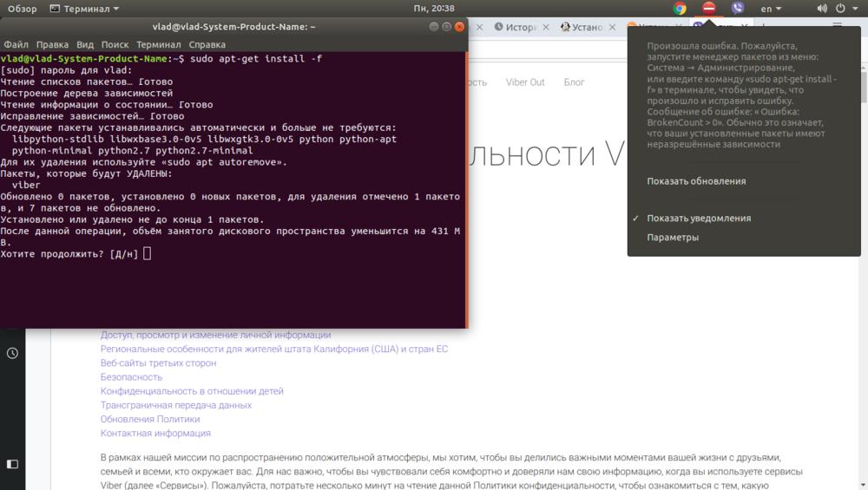
Task: Click the red update error indicator icon
Action: 708,9
